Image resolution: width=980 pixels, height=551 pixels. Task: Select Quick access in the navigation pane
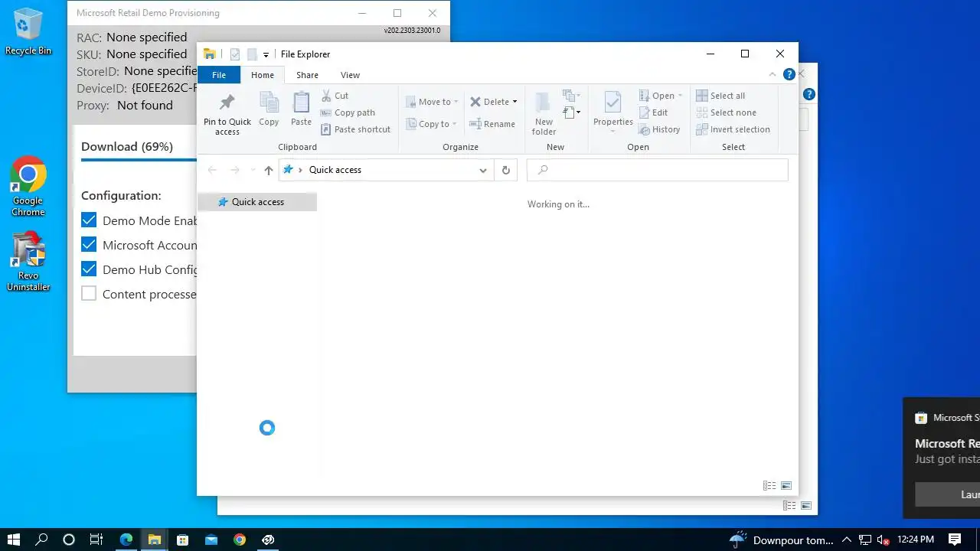[x=256, y=202]
